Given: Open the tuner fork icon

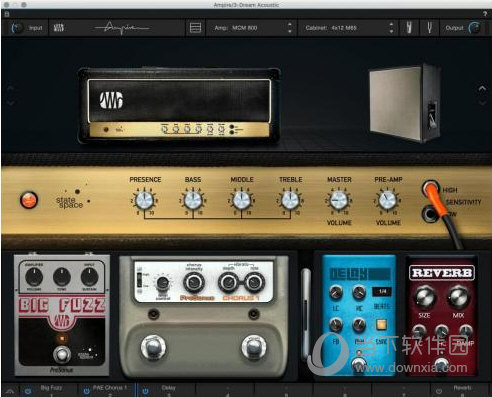Looking at the screenshot, I should tap(430, 28).
